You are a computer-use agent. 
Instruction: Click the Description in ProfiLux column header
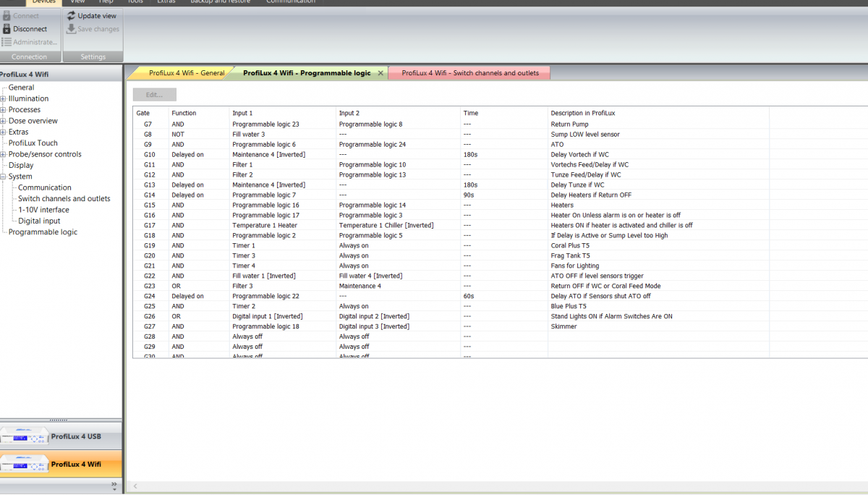pyautogui.click(x=583, y=113)
